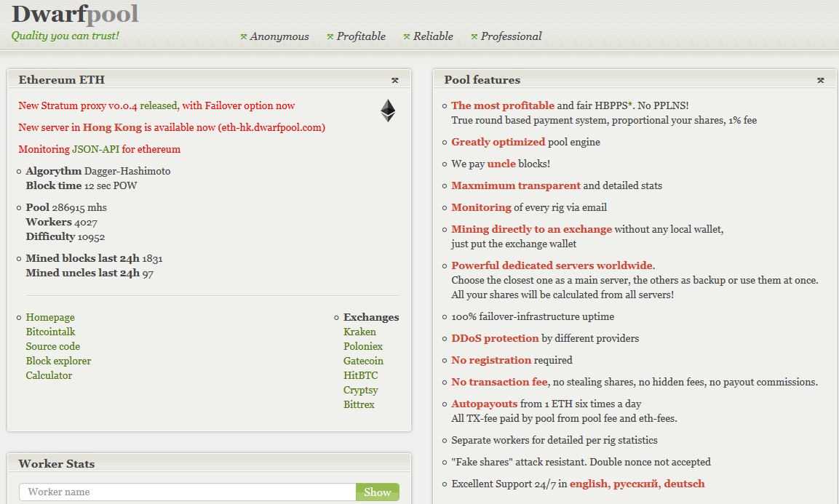This screenshot has height=504, width=839.
Task: Open the JSON-API monitoring link
Action: point(96,149)
